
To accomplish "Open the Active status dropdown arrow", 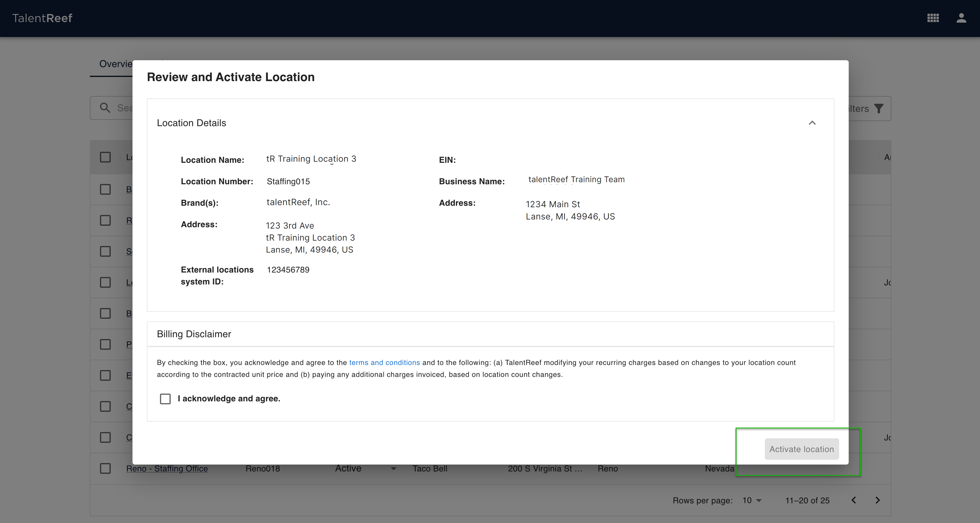I will click(x=393, y=469).
